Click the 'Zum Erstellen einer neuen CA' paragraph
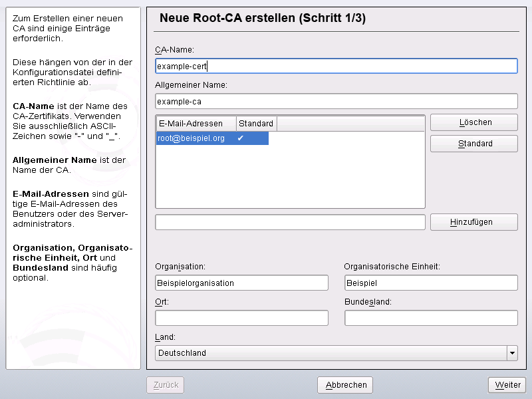The width and height of the screenshot is (532, 399). (x=68, y=28)
